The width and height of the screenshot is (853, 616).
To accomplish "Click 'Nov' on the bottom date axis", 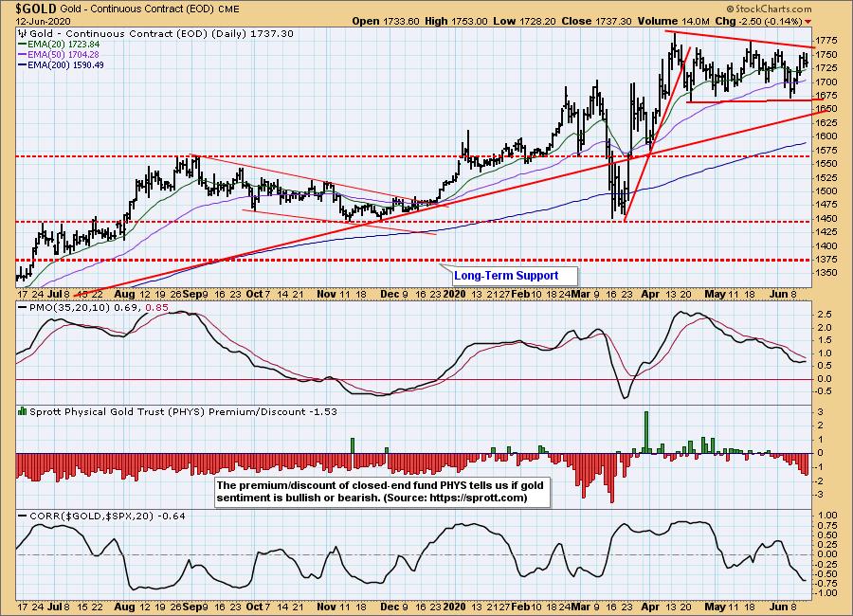I will [x=326, y=606].
